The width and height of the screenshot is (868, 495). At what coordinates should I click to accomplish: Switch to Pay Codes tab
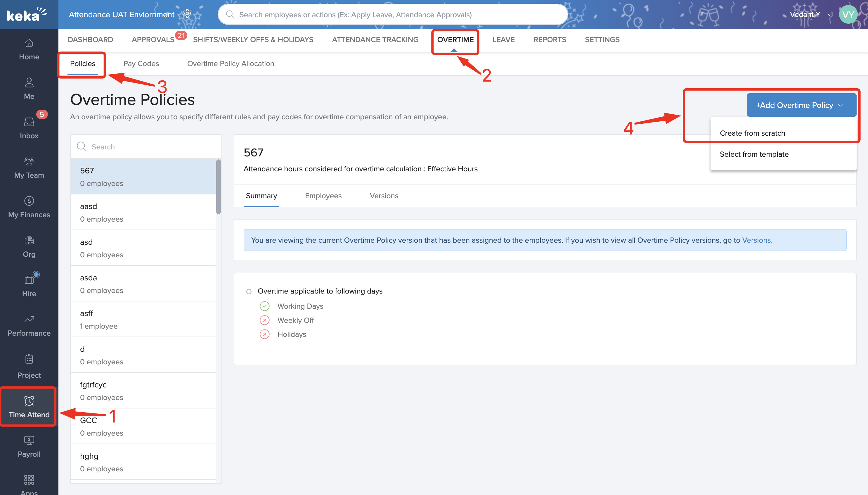click(x=141, y=63)
